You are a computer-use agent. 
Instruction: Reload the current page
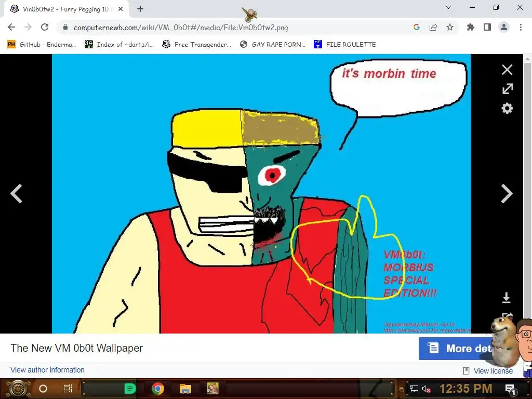point(45,27)
